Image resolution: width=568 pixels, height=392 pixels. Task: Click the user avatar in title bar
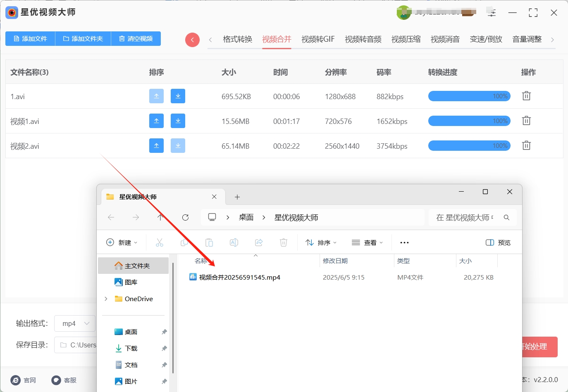coord(403,13)
